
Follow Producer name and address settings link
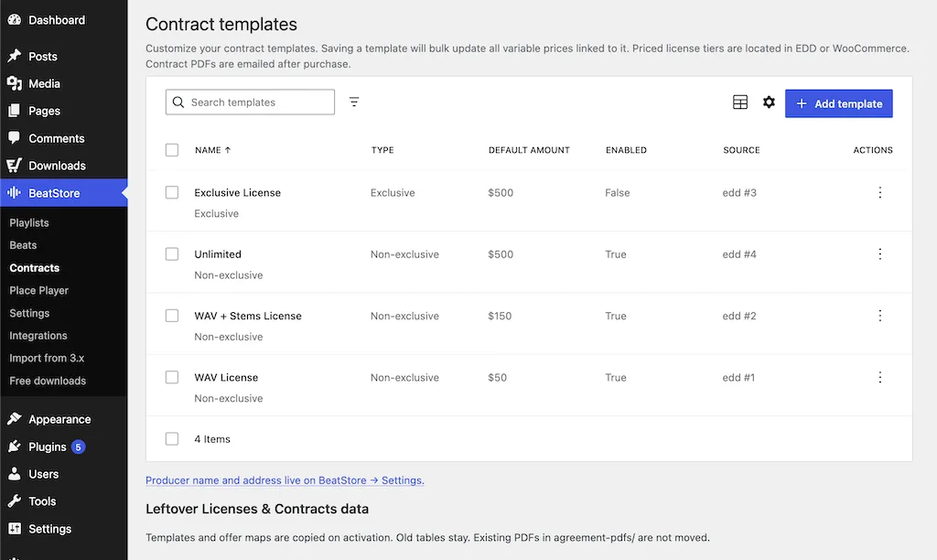[285, 479]
